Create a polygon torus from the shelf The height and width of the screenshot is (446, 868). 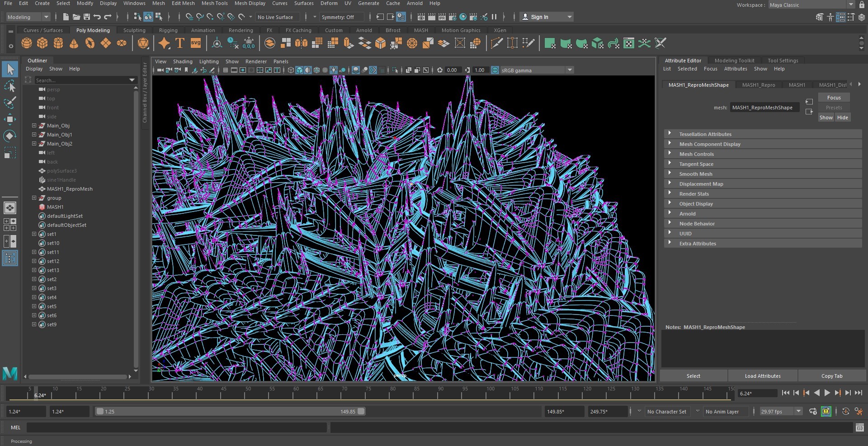[x=90, y=43]
